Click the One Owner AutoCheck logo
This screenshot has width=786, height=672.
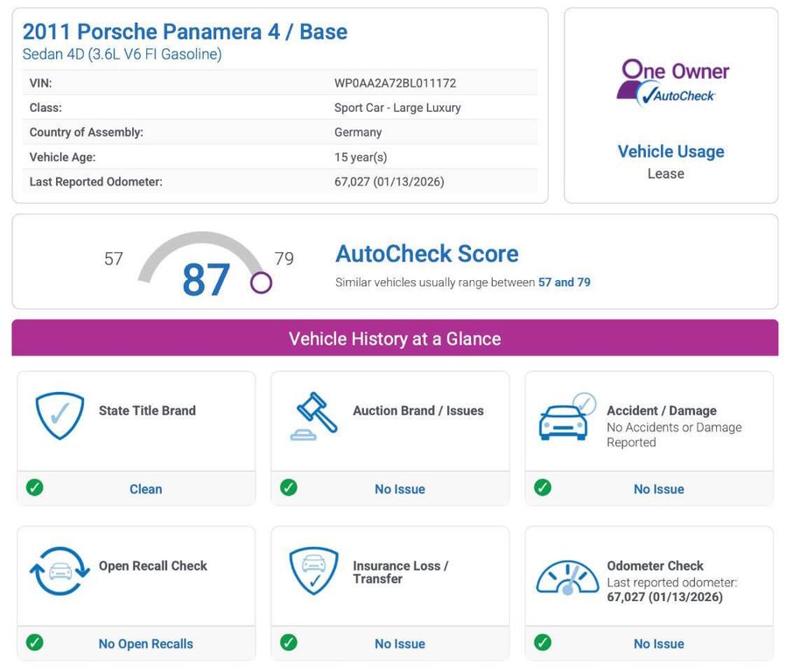(671, 83)
